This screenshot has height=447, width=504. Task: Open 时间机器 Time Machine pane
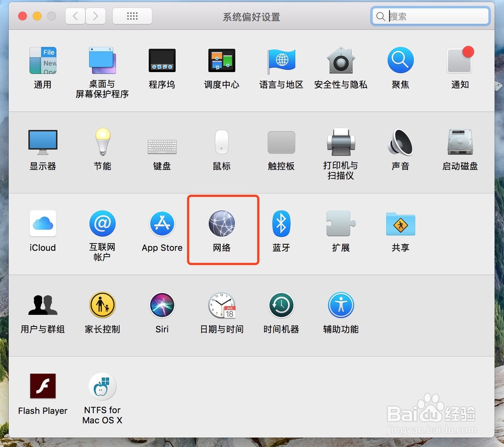coord(281,305)
